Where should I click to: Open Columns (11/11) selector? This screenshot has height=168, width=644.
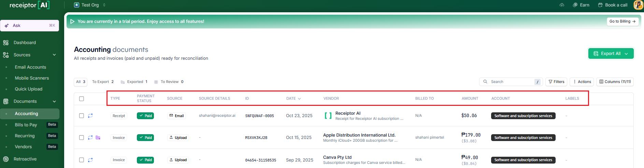tap(615, 82)
